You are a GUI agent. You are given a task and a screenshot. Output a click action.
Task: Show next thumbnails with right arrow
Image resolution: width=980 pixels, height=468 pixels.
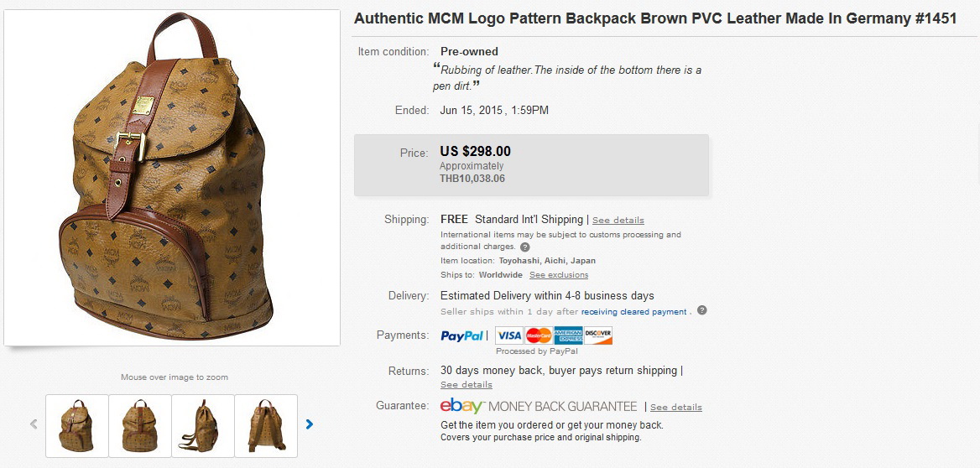[310, 424]
